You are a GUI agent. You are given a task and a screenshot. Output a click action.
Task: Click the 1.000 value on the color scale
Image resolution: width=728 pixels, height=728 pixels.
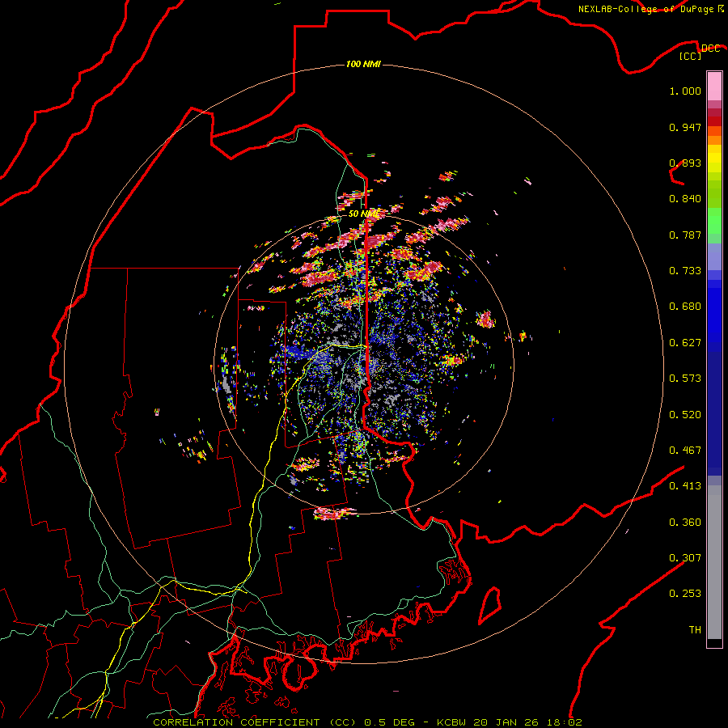pyautogui.click(x=685, y=91)
